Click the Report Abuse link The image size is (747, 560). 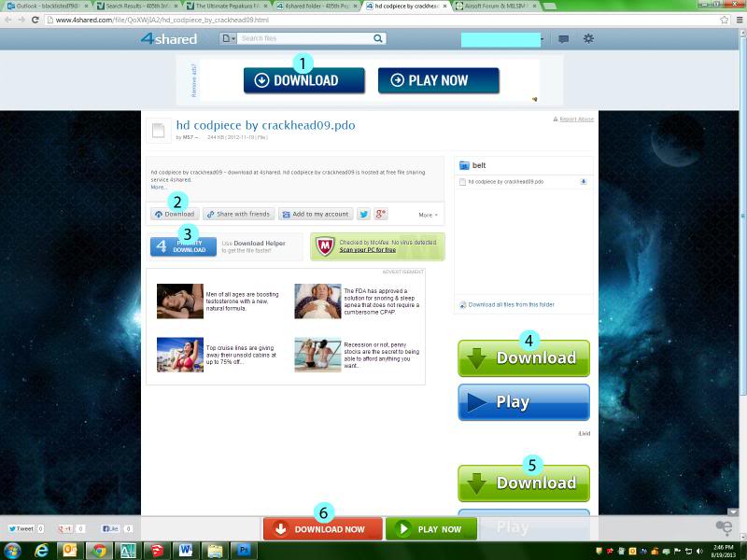(576, 119)
